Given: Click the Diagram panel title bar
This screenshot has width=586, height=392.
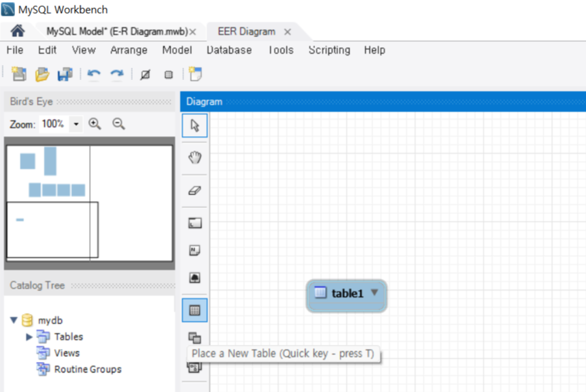Looking at the screenshot, I should click(x=383, y=101).
